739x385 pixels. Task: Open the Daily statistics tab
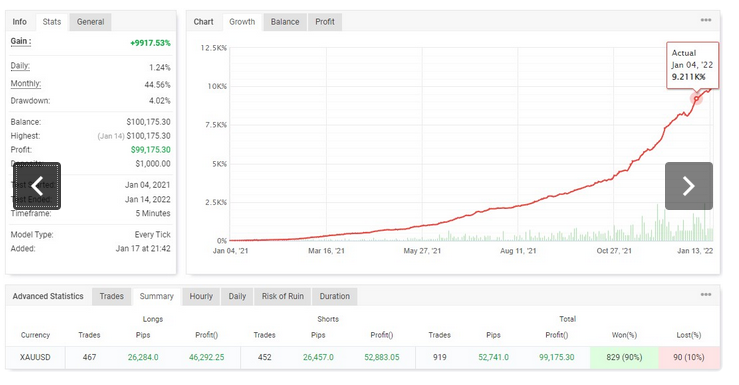click(x=238, y=296)
